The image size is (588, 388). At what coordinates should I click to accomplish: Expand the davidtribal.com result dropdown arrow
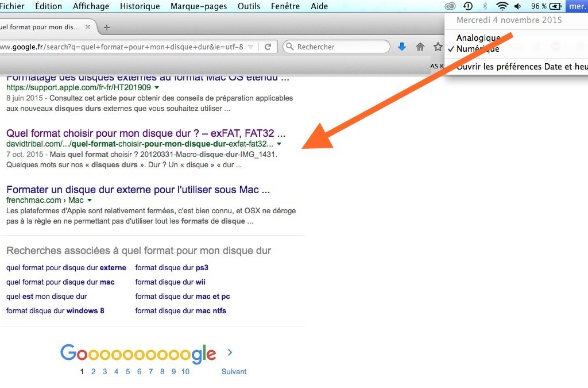[x=279, y=144]
